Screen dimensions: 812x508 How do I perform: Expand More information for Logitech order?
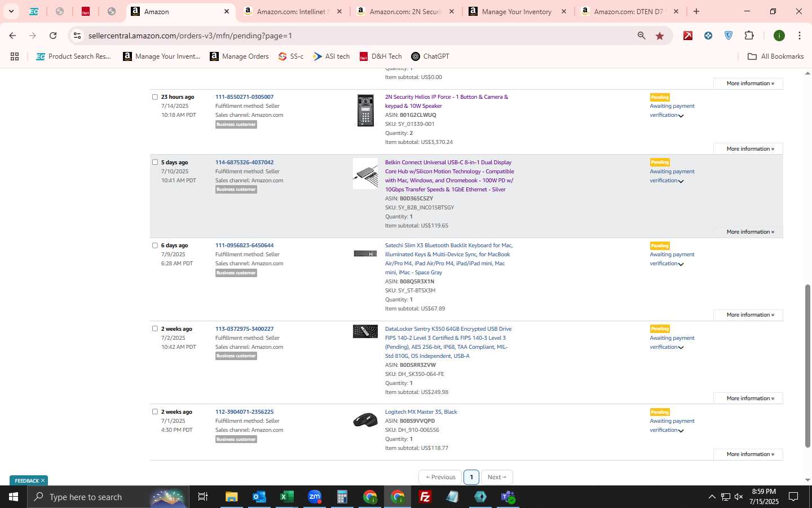[748, 454]
